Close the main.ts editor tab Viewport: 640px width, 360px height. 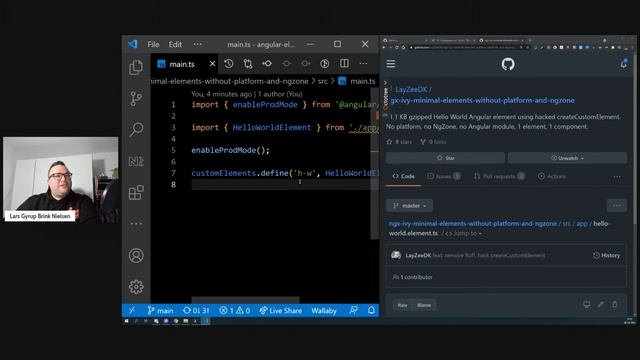click(x=212, y=64)
